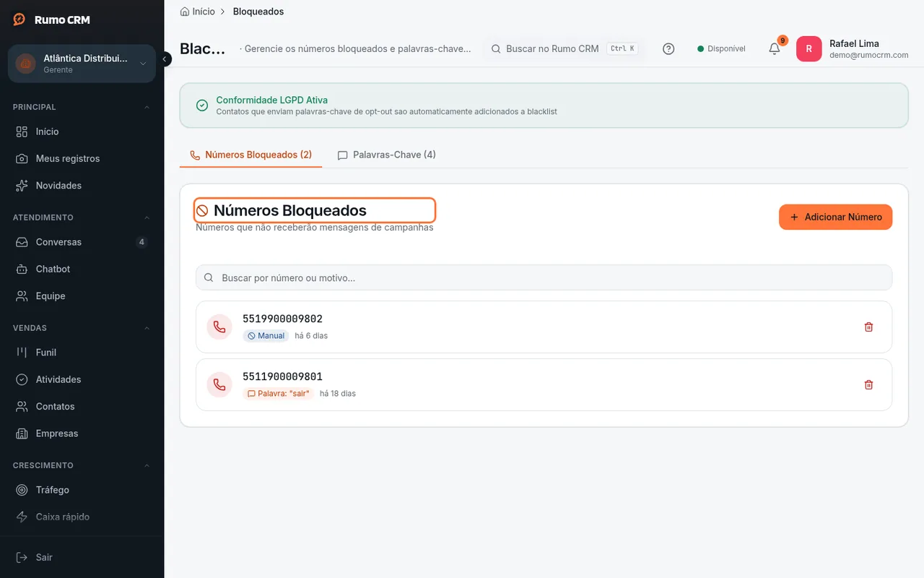
Task: Open the Empresas page
Action: click(82, 433)
